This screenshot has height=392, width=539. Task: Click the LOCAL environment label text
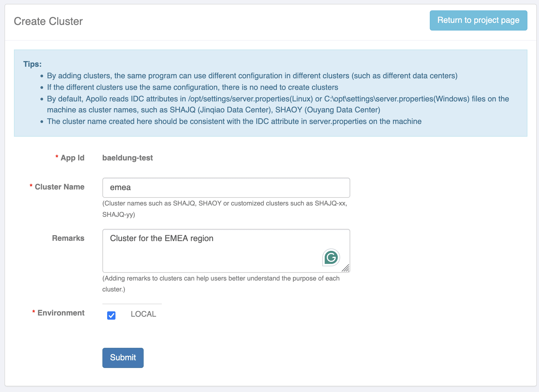(x=143, y=314)
